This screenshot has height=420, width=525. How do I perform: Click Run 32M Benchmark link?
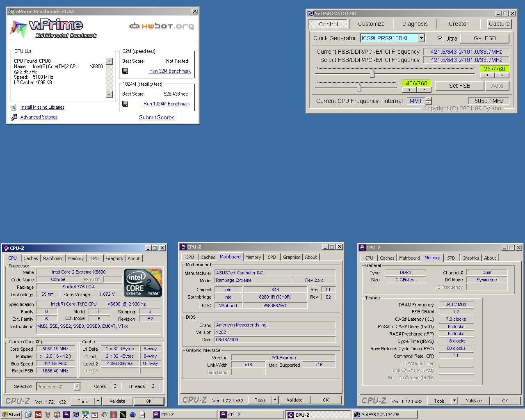[170, 71]
